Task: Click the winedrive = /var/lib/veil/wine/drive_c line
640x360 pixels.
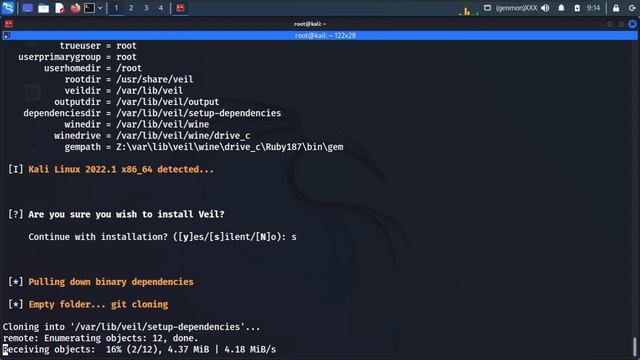Action: pos(152,136)
